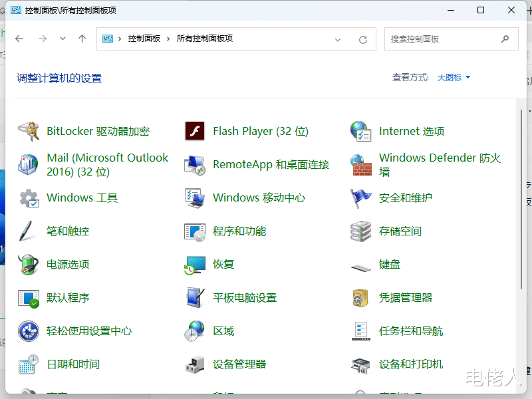Click the 区域 globe and clock icon
This screenshot has height=399, width=532.
pos(195,331)
